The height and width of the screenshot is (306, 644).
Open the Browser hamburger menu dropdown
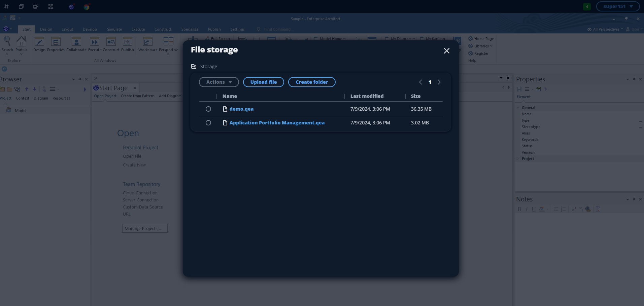[x=54, y=89]
